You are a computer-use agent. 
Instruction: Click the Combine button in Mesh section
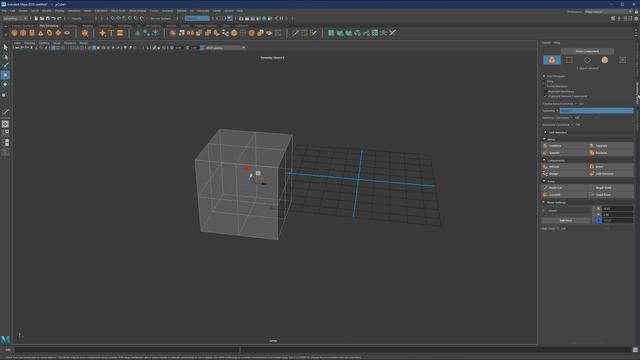pyautogui.click(x=565, y=146)
